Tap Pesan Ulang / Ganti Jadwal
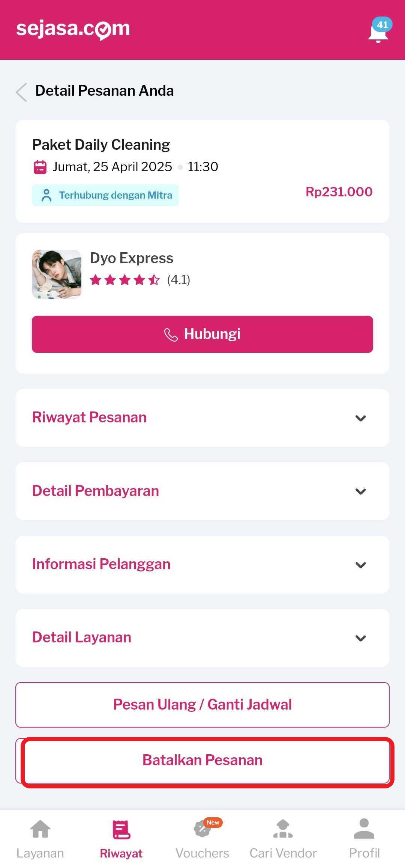Viewport: 405px width, 868px height. [202, 705]
